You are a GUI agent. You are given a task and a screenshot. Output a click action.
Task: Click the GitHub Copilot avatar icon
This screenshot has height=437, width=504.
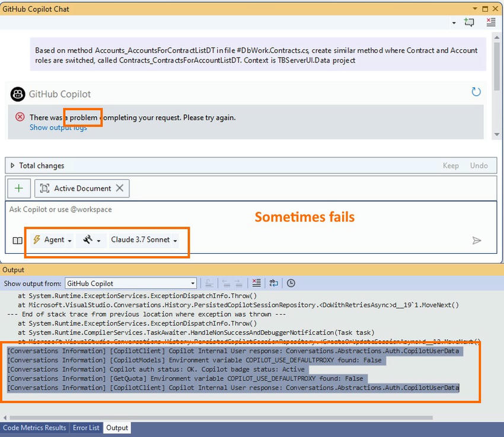[18, 94]
